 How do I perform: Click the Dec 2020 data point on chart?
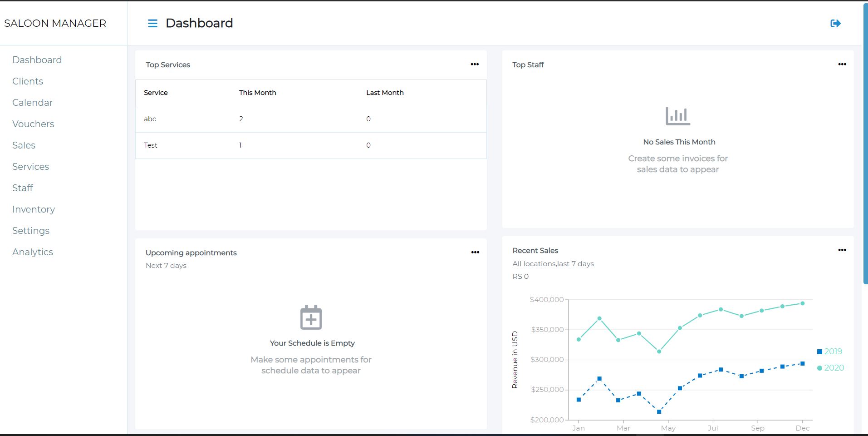tap(802, 303)
